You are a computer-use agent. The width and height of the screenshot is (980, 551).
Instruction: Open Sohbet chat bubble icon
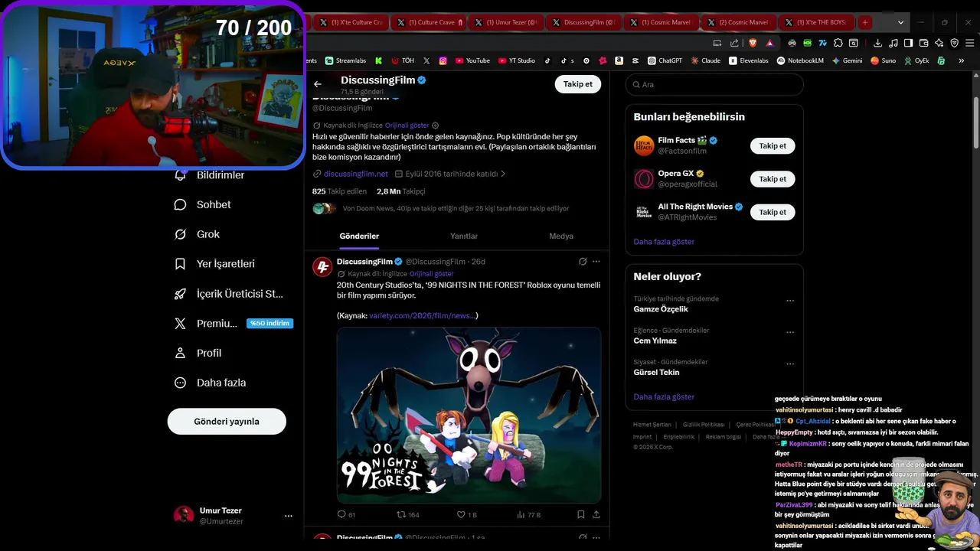click(180, 204)
